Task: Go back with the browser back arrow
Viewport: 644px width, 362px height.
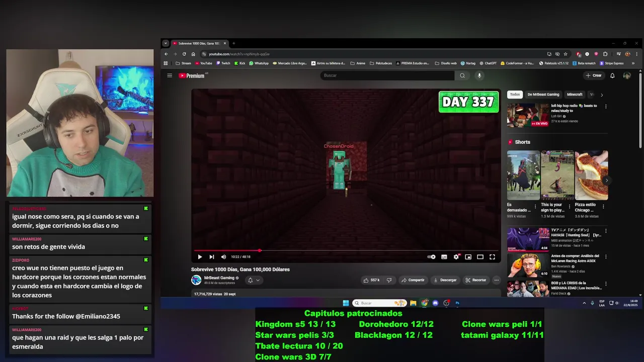Action: coord(166,54)
